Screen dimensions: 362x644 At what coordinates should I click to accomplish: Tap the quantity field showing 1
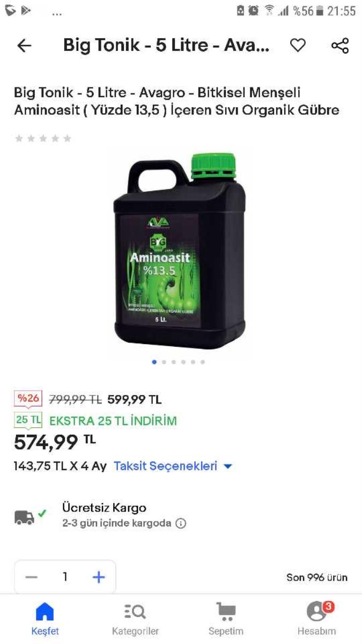65,577
